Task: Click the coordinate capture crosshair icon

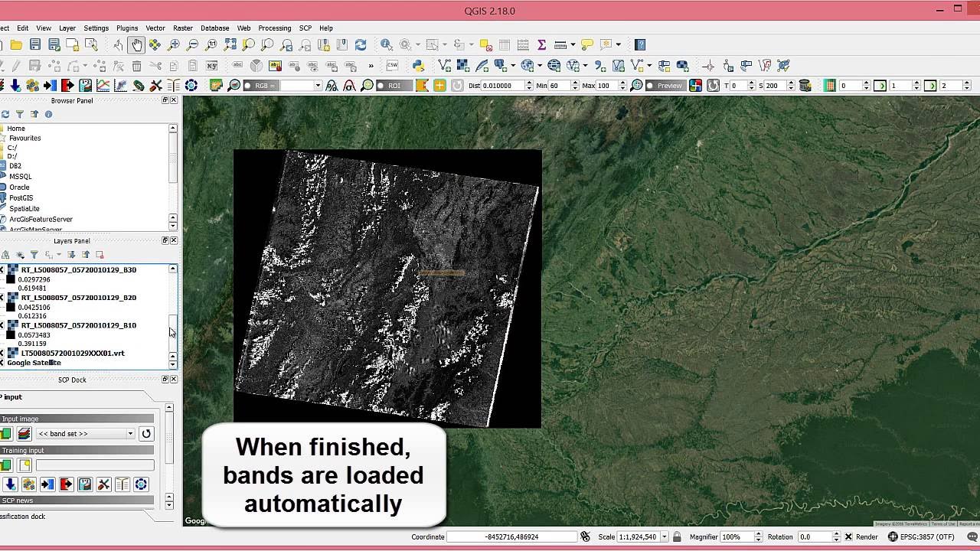Action: (708, 66)
